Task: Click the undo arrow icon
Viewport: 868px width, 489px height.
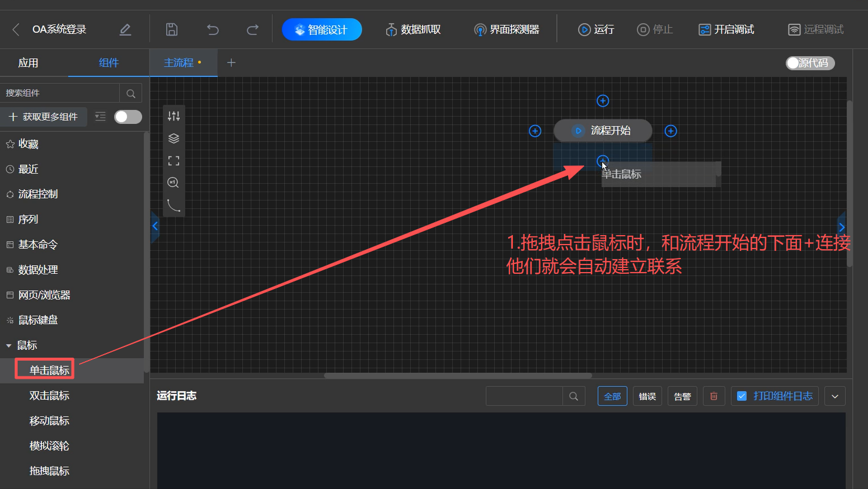Action: click(x=212, y=29)
